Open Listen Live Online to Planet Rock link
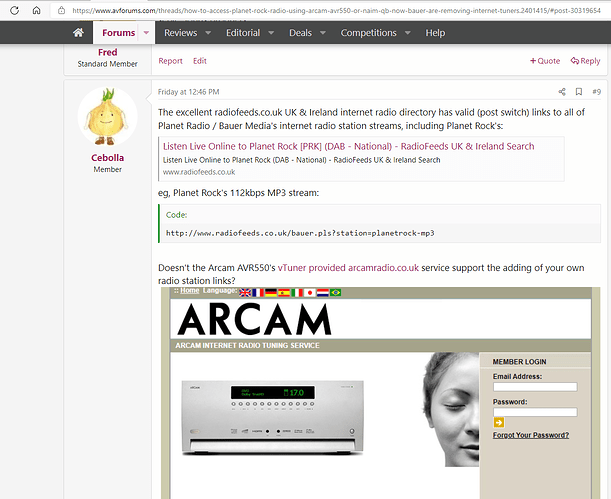 click(x=348, y=146)
